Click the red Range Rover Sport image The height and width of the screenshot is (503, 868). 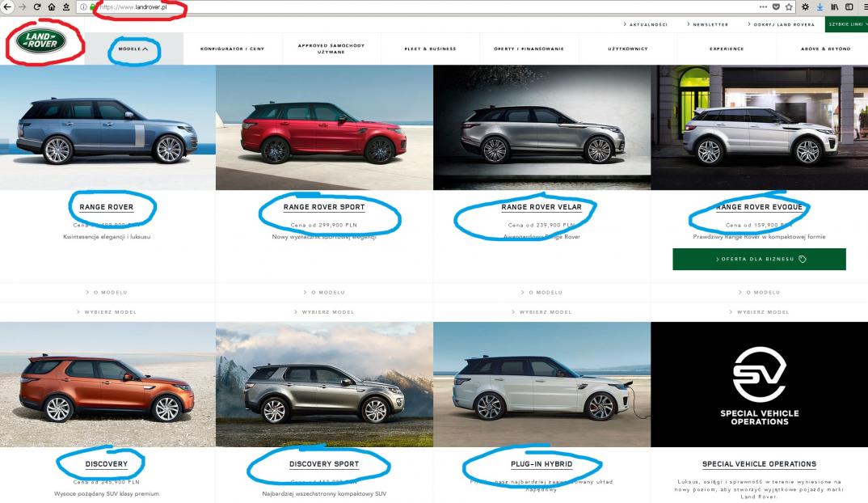[324, 128]
